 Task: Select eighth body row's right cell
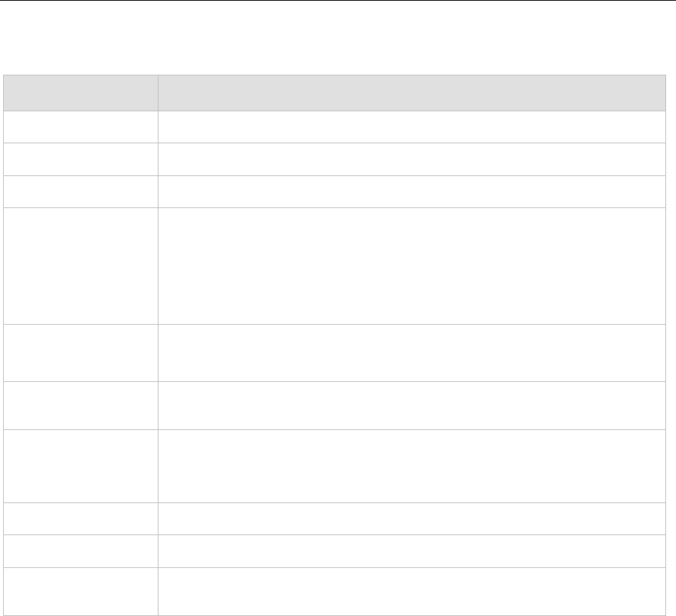(412, 518)
